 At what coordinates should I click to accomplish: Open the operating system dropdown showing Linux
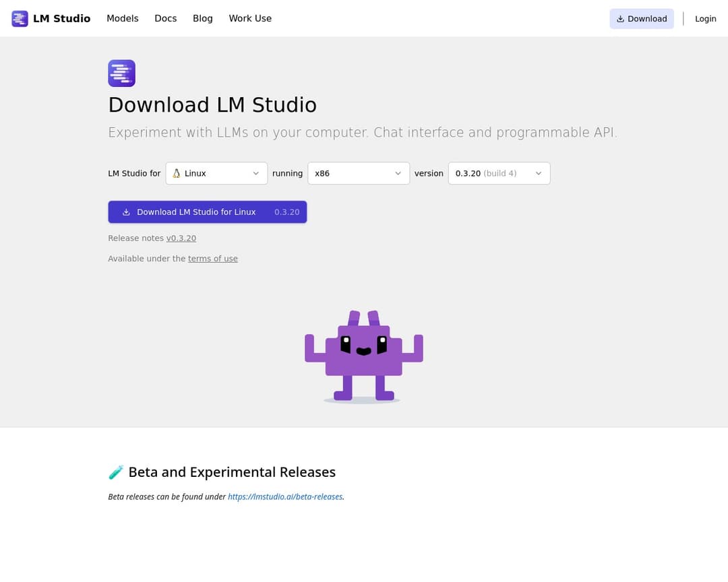coord(216,173)
